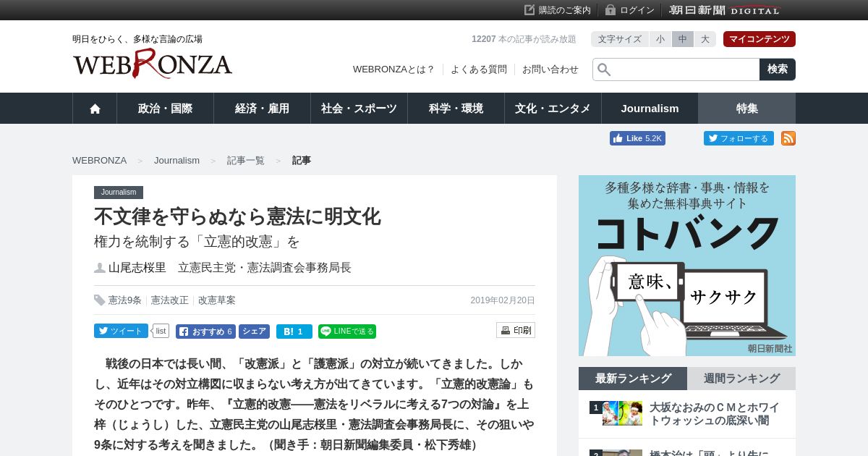The image size is (868, 456).
Task: Open 特集 section
Action: pos(747,109)
